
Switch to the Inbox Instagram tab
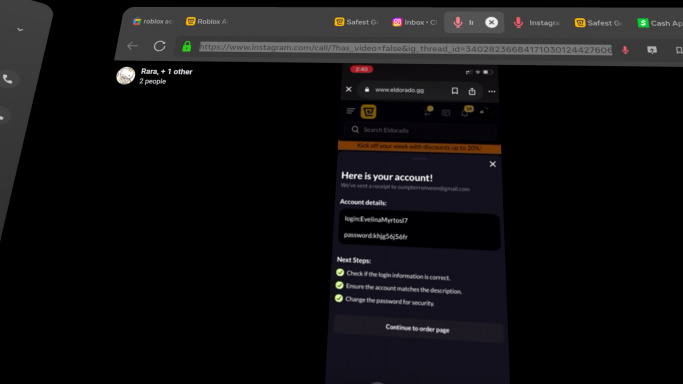pos(414,22)
